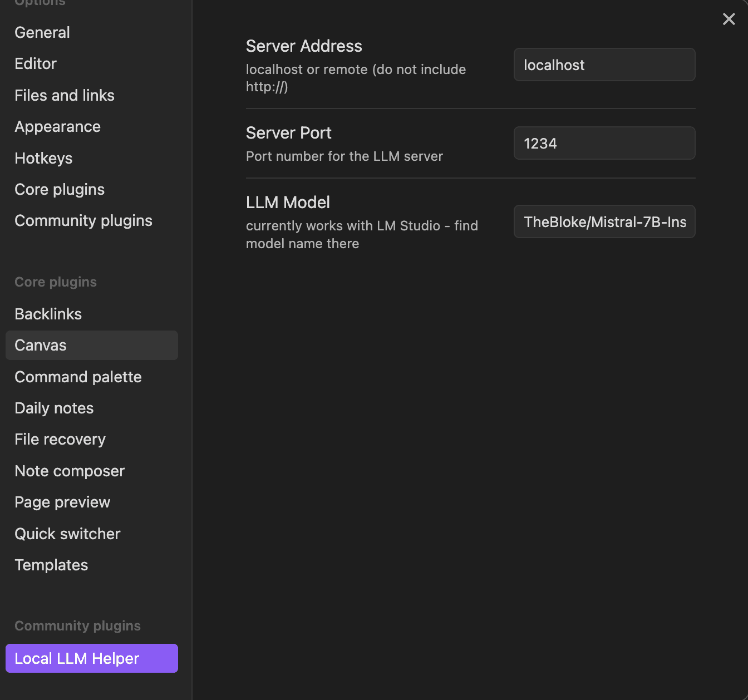Edit the LLM Model name field

click(x=604, y=221)
